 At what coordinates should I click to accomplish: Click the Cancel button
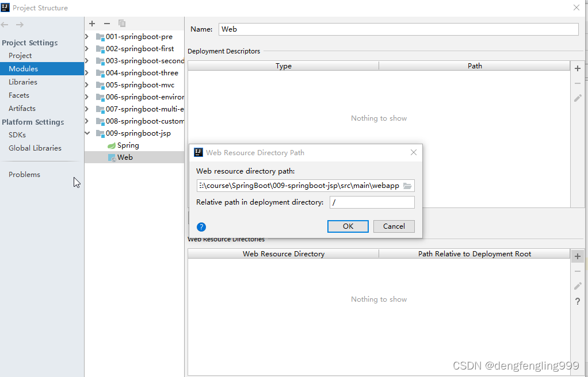(x=394, y=226)
